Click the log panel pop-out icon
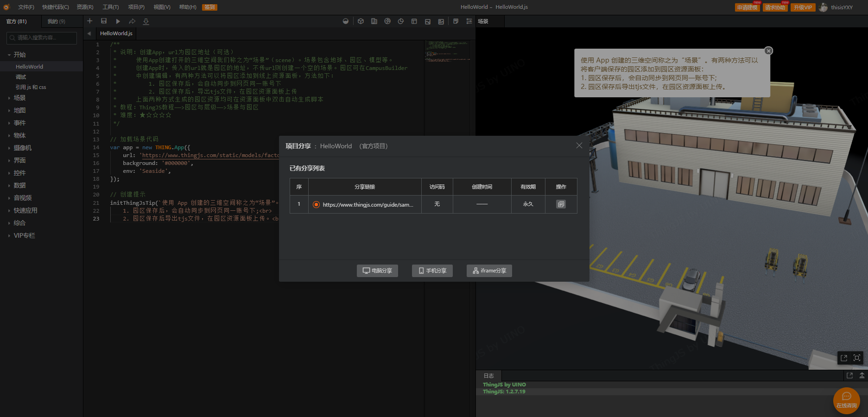The height and width of the screenshot is (417, 868). coord(849,376)
